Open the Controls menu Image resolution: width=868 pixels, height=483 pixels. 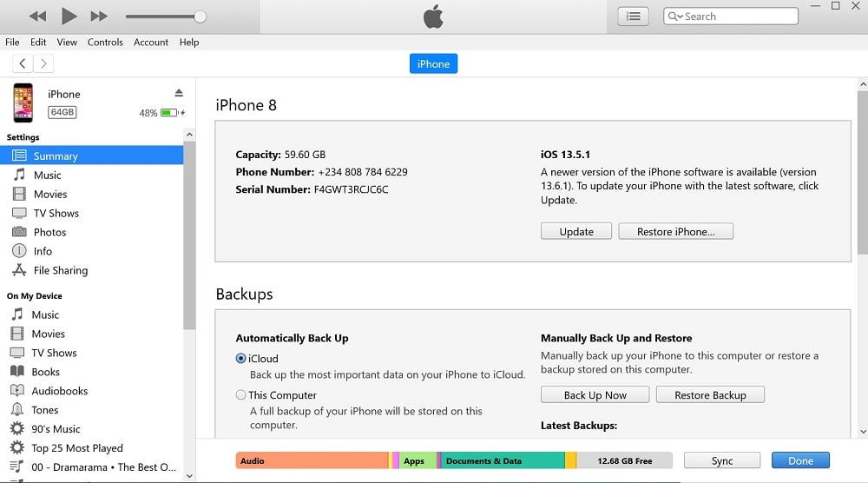[x=105, y=42]
